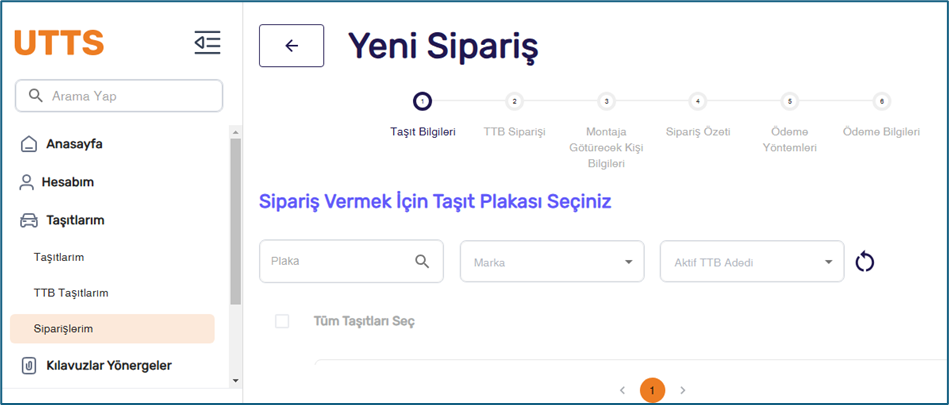Click step 2 TTB Siparişi
Viewport: 949px width, 405px height.
[514, 102]
